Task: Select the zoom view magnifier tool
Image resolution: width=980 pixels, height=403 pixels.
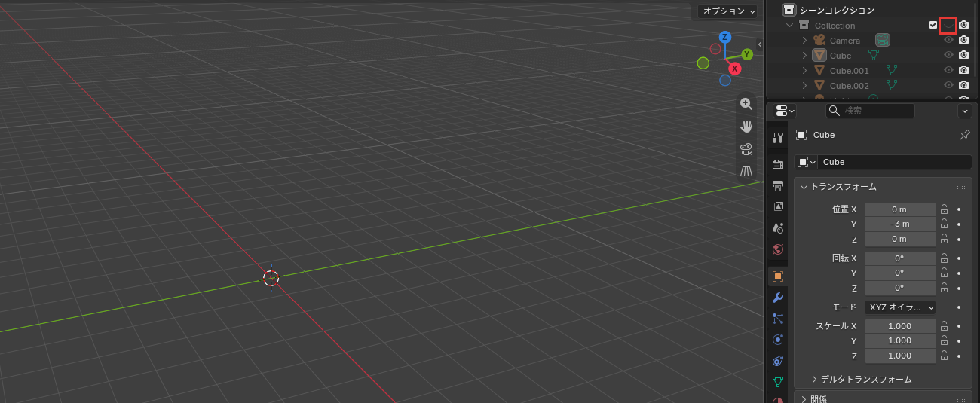Action: point(746,104)
